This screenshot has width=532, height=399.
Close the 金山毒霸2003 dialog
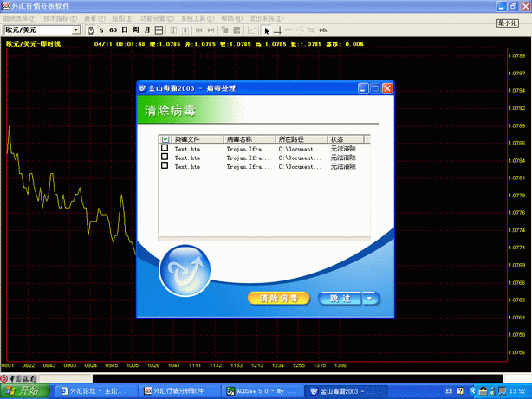(387, 88)
